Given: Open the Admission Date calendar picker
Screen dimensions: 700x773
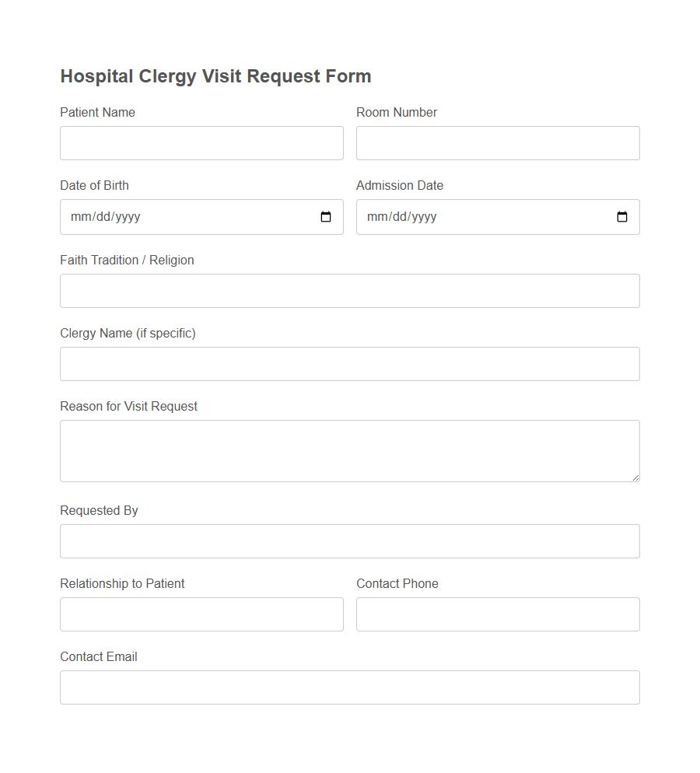Looking at the screenshot, I should pyautogui.click(x=622, y=217).
